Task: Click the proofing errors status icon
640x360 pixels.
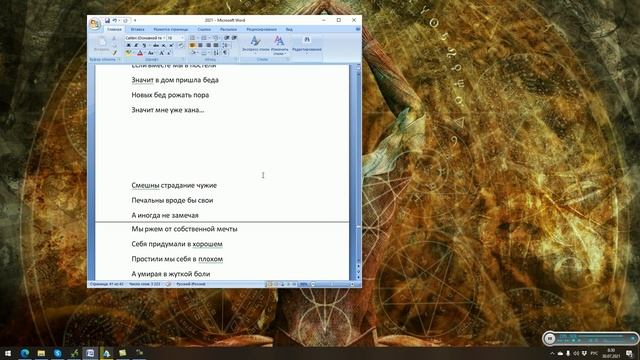Action: [x=168, y=284]
